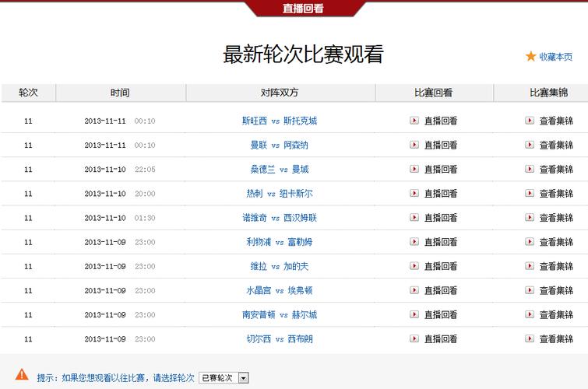Click play icon for 斯旺西 vs 斯托克城 replay
Screen dimensions: 588x389
[x=414, y=121]
